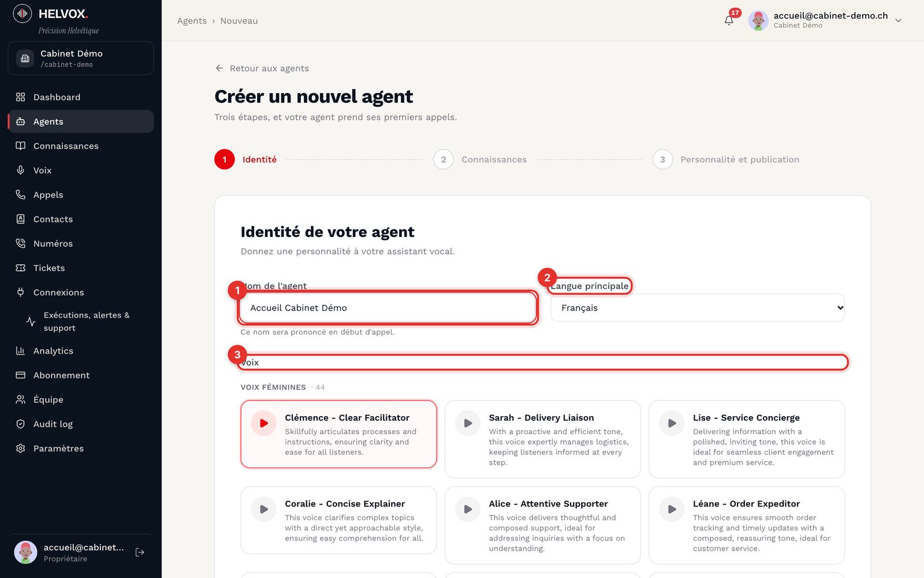Screen dimensions: 924x578
Task: Click the Voix microphone icon
Action: coord(21,170)
